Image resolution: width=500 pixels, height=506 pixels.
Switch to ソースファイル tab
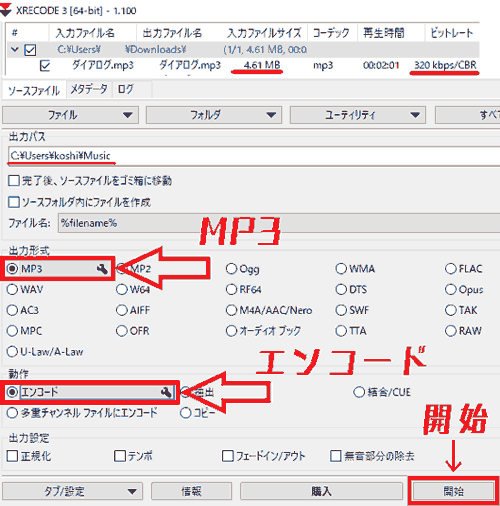click(34, 90)
